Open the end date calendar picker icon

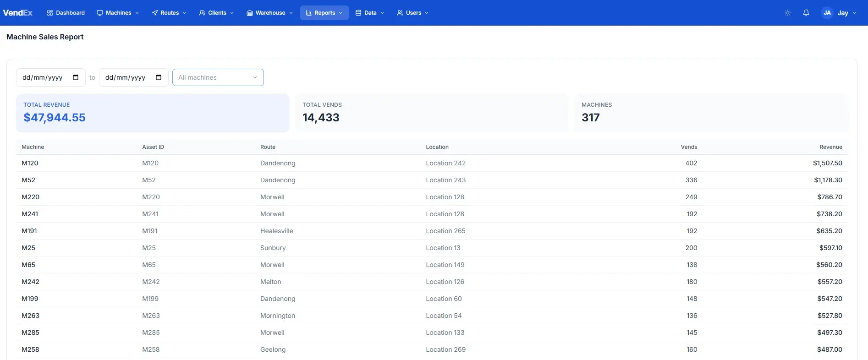click(159, 77)
